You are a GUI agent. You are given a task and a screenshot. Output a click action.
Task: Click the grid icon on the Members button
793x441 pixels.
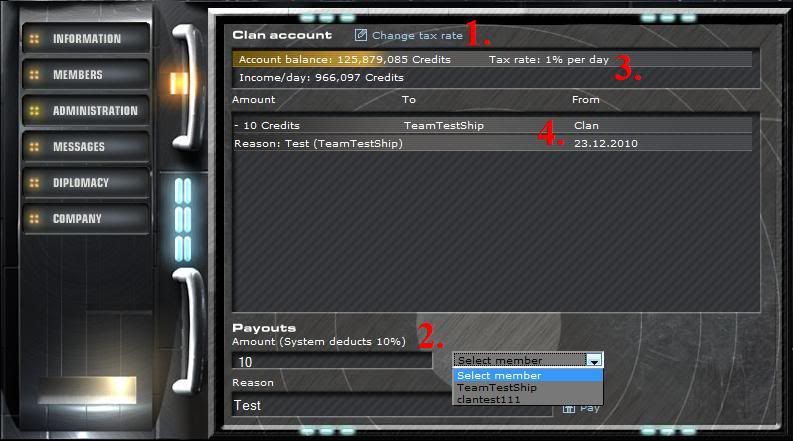(34, 75)
